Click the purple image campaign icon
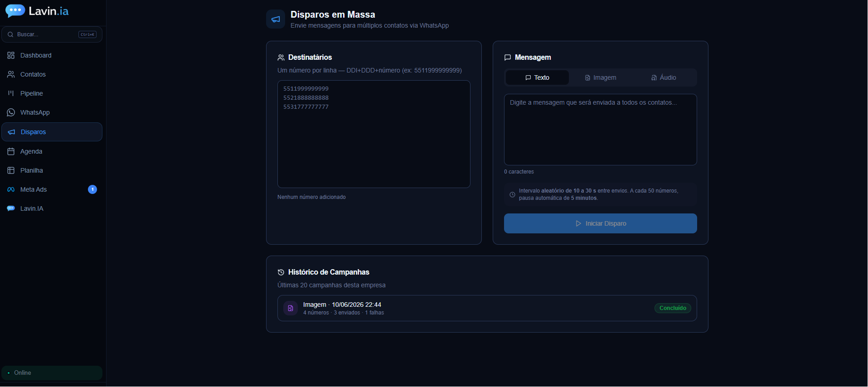Image resolution: width=868 pixels, height=387 pixels. click(x=291, y=308)
